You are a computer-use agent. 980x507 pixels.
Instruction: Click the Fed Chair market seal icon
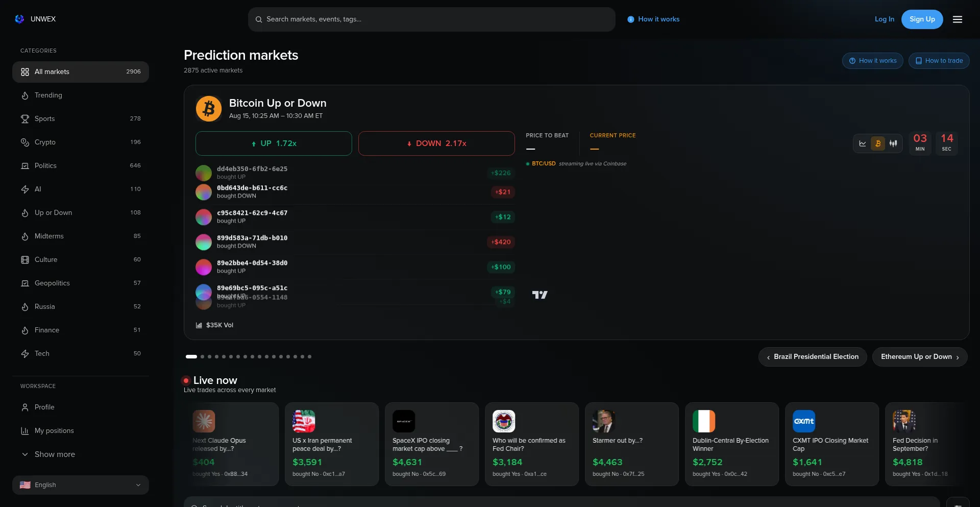tap(504, 421)
